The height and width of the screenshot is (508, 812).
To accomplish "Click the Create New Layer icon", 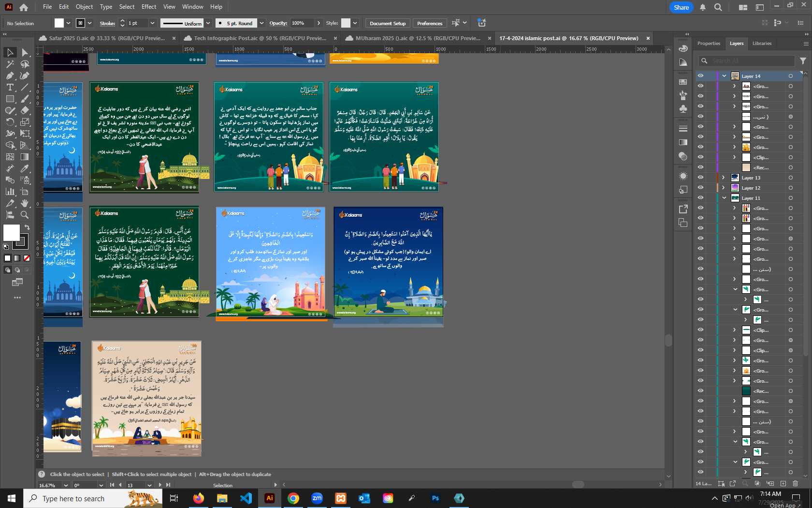I will point(783,483).
